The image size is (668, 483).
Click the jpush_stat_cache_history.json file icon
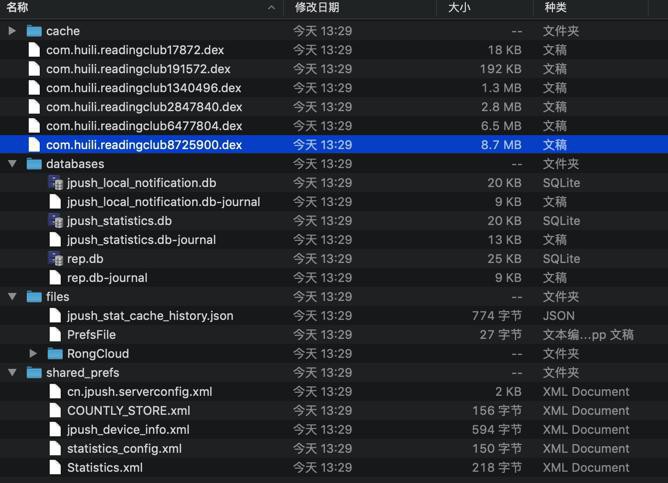55,316
